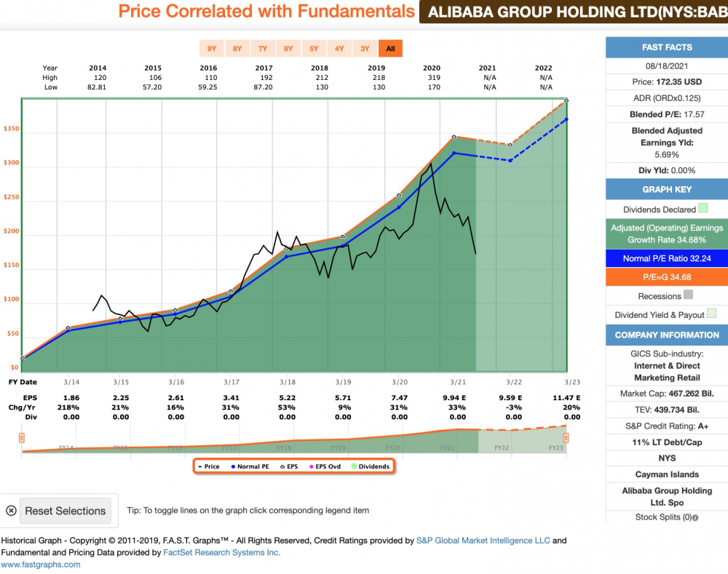Click the Dividends Declared green swatch
The height and width of the screenshot is (574, 728).
[703, 210]
